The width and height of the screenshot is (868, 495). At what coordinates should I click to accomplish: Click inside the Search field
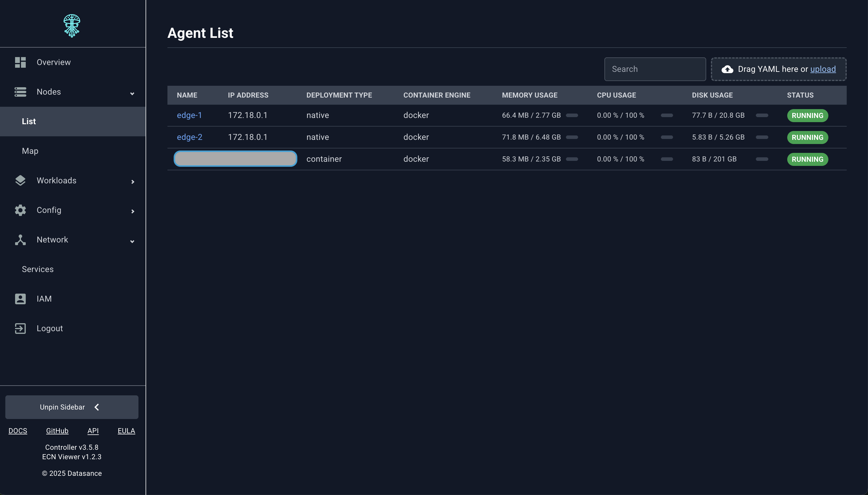point(655,69)
